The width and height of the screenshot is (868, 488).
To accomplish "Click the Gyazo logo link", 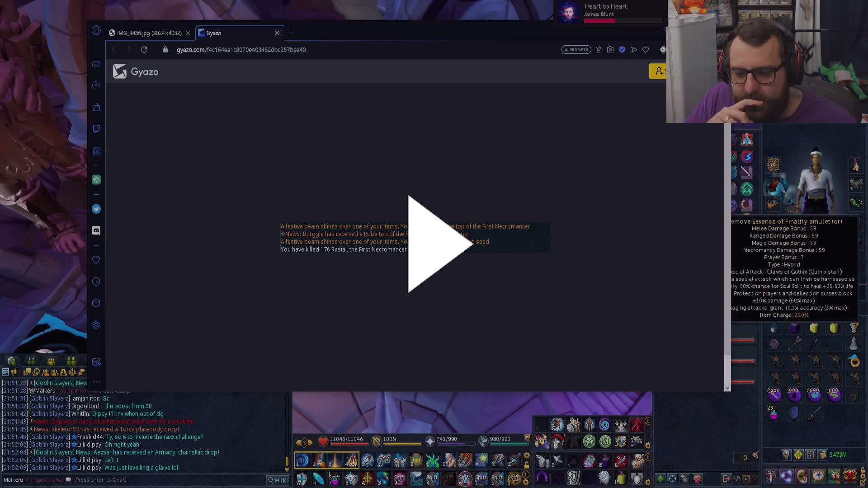I will [135, 71].
